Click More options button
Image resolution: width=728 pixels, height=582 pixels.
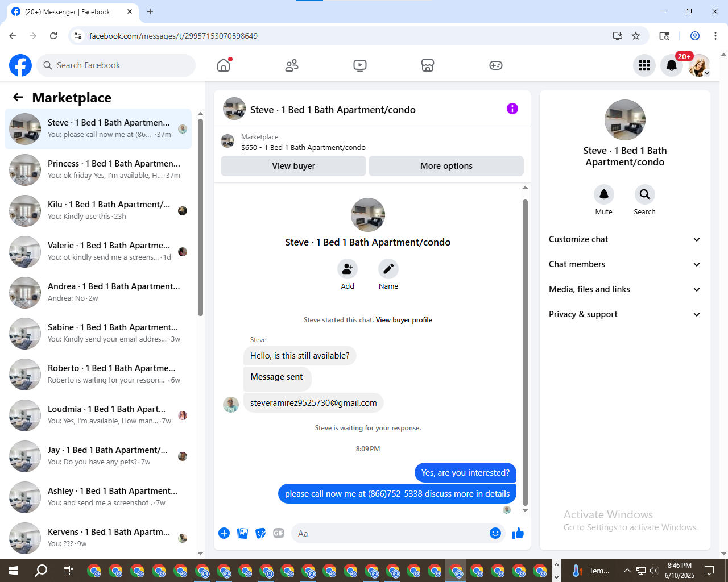pyautogui.click(x=446, y=166)
